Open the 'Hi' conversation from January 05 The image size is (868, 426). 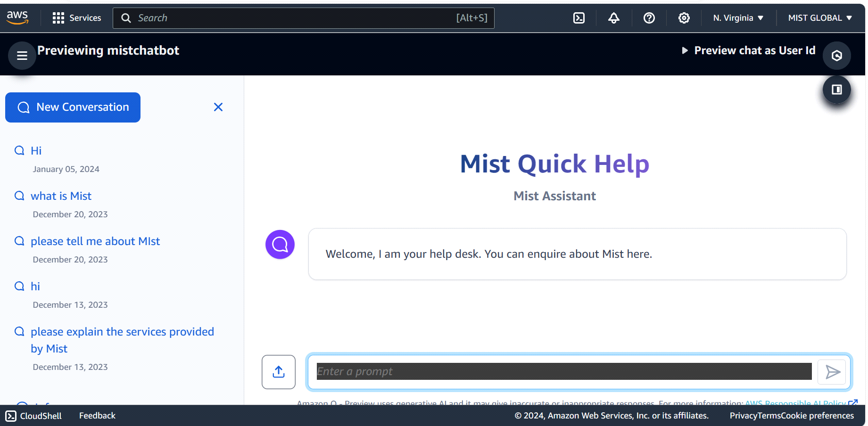coord(36,151)
